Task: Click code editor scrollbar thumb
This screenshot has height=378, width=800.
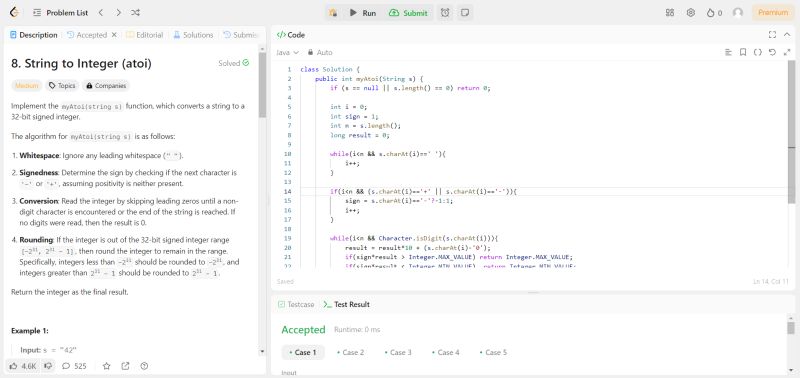Action: (x=791, y=133)
